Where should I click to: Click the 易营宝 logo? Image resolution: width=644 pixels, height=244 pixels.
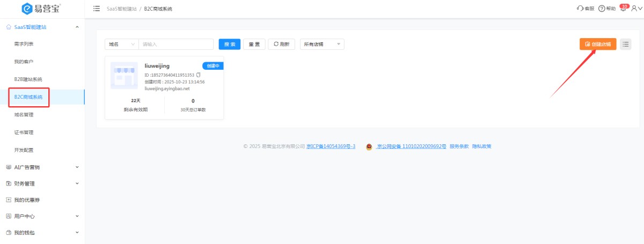tap(42, 9)
